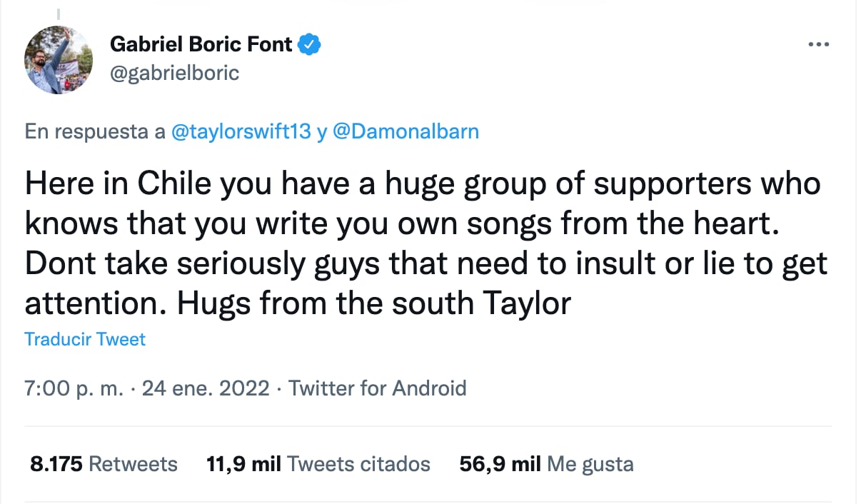
Task: Click the thread connector line above avatar
Action: pyautogui.click(x=58, y=12)
